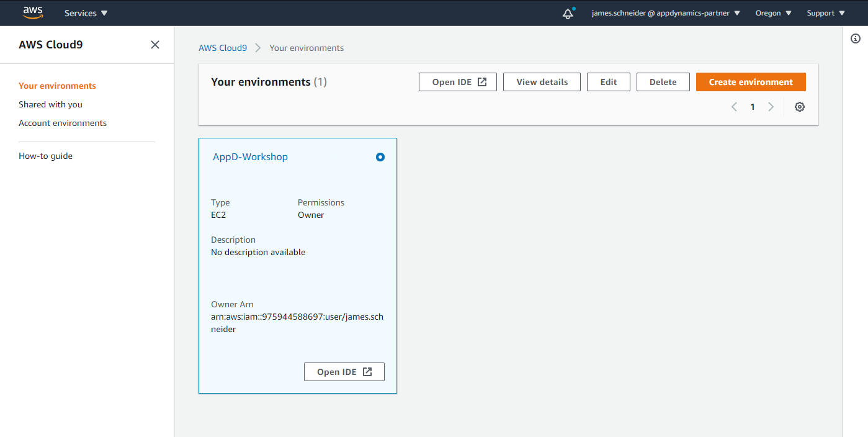Select Shared with you in sidebar

pyautogui.click(x=50, y=104)
